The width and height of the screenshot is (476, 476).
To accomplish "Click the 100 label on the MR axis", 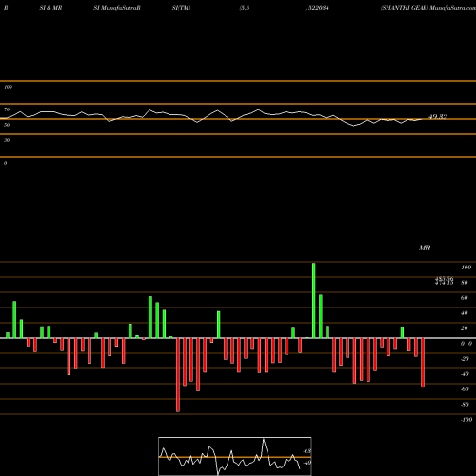I will coord(466,268).
